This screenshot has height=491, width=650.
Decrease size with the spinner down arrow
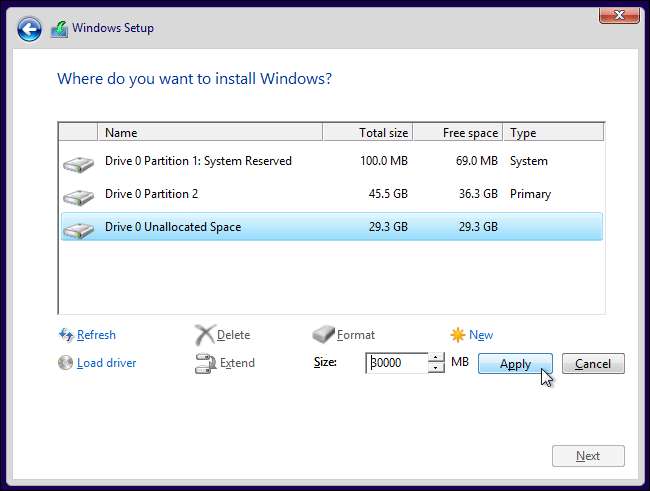435,368
